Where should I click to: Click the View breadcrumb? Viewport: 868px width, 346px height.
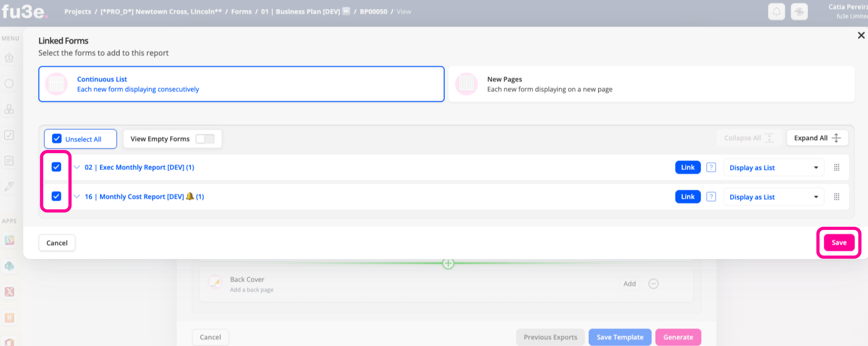404,12
